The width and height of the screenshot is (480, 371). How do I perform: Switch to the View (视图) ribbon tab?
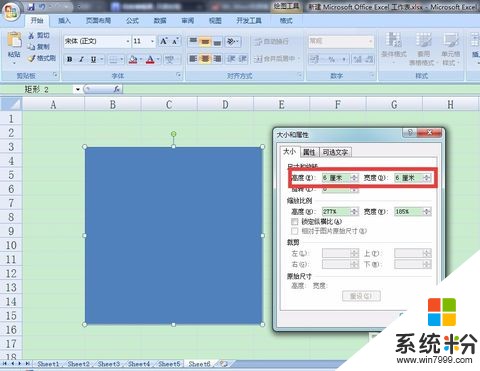[215, 21]
